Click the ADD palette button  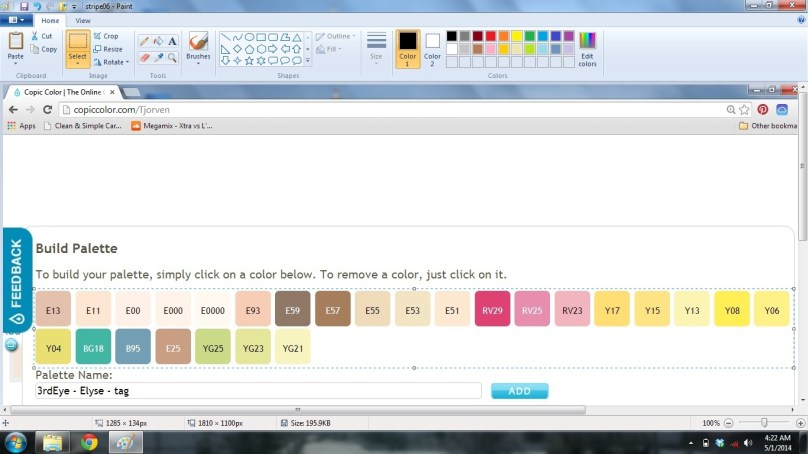coord(519,391)
